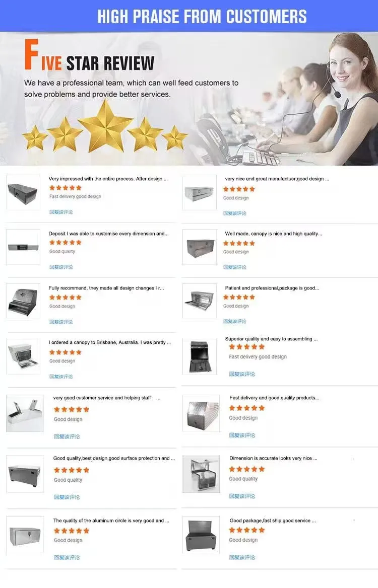Open thumbnail next to 'Deposit I was able to customise' review

click(x=23, y=247)
